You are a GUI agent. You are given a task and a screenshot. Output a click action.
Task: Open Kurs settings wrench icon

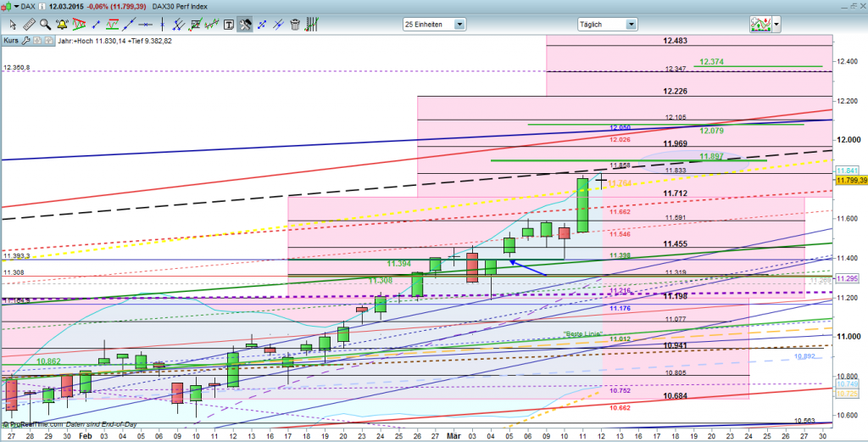coord(25,41)
